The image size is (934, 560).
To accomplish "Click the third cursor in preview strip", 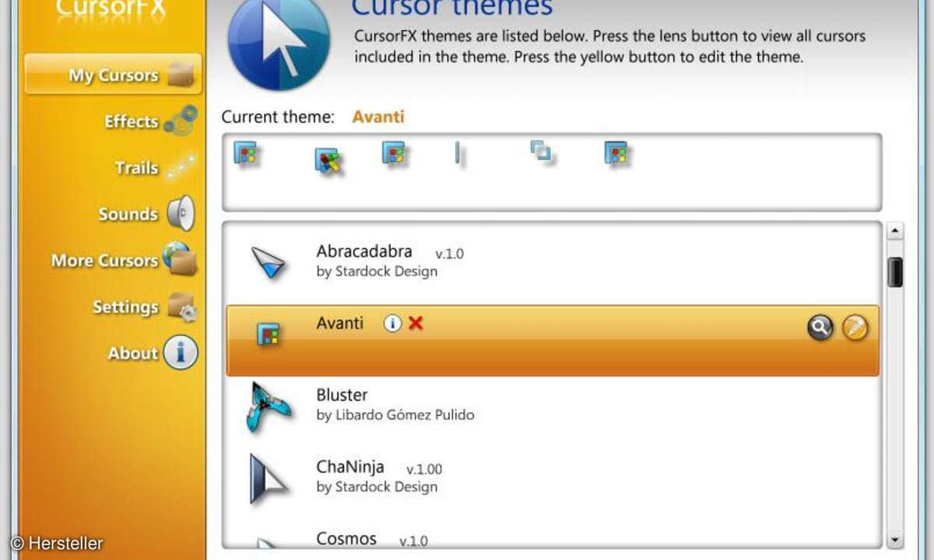I will click(395, 154).
